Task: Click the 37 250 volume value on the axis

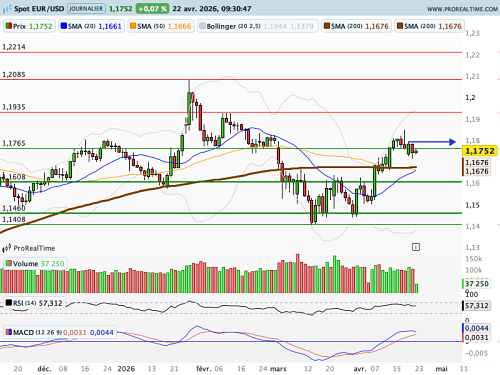Action: [476, 284]
